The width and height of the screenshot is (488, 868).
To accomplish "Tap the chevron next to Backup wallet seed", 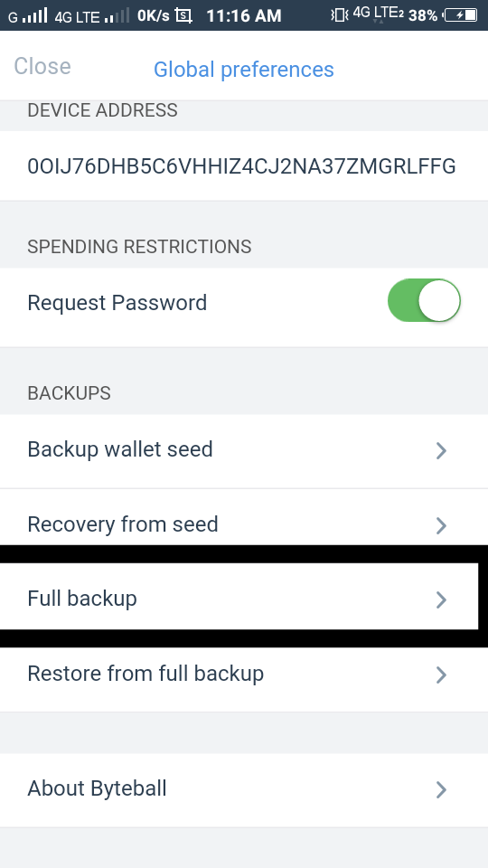I will point(441,450).
